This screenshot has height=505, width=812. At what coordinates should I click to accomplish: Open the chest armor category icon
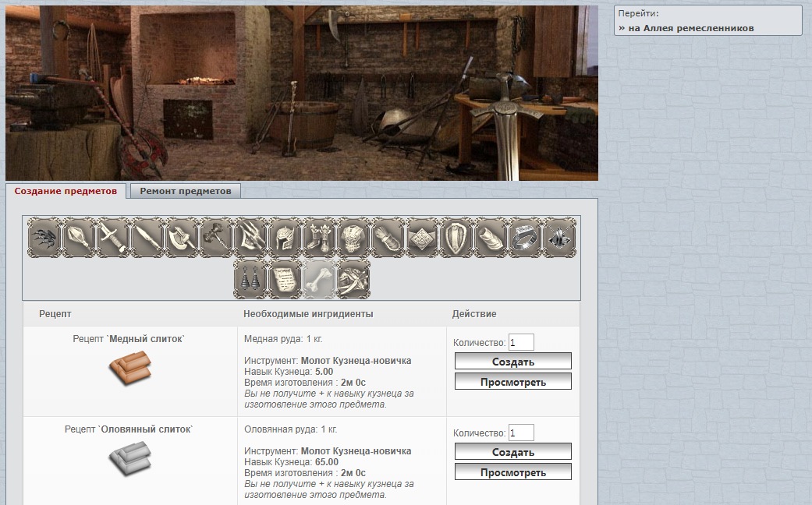tap(353, 237)
